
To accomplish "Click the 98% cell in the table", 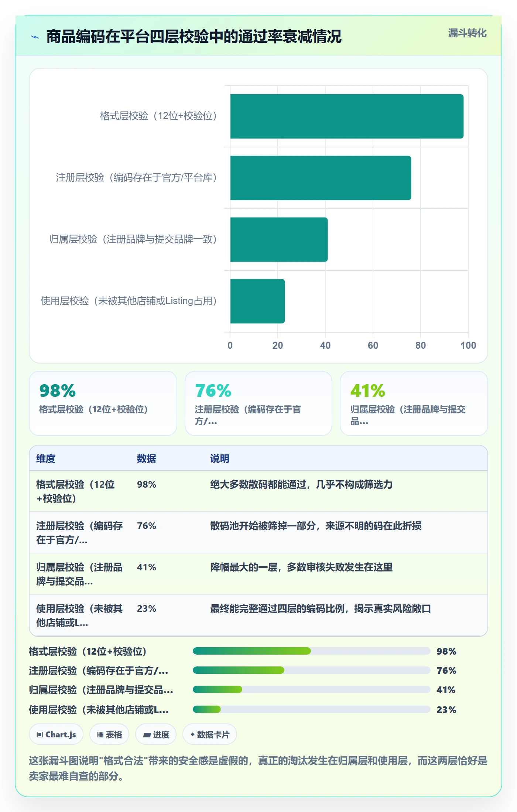I will (147, 484).
